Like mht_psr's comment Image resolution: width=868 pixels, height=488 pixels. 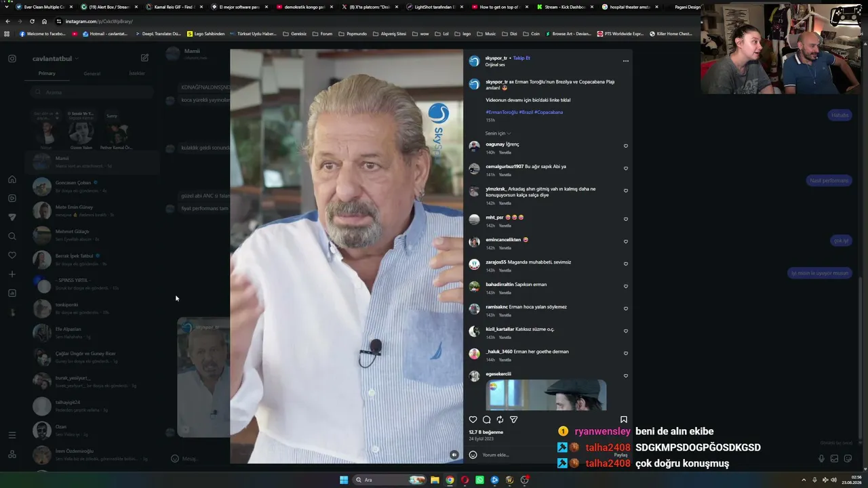tap(625, 219)
